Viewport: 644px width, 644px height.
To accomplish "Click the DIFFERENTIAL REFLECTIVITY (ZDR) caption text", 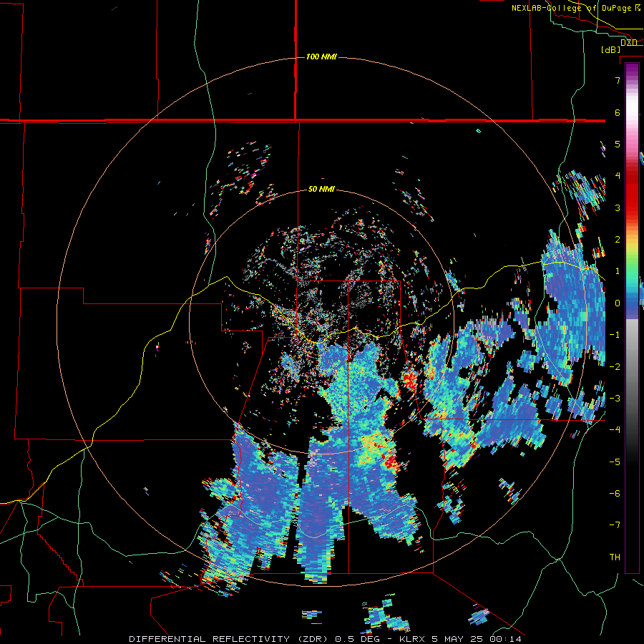I will pyautogui.click(x=228, y=639).
